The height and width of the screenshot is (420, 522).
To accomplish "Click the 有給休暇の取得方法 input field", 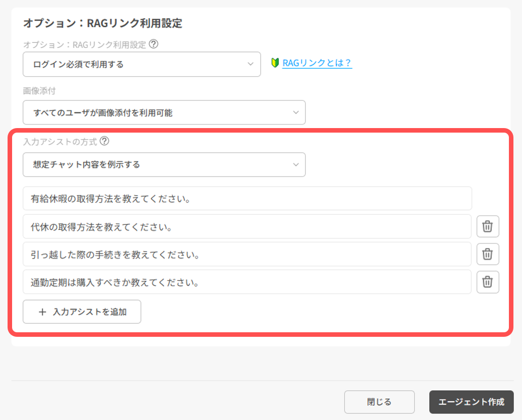I will coord(247,199).
